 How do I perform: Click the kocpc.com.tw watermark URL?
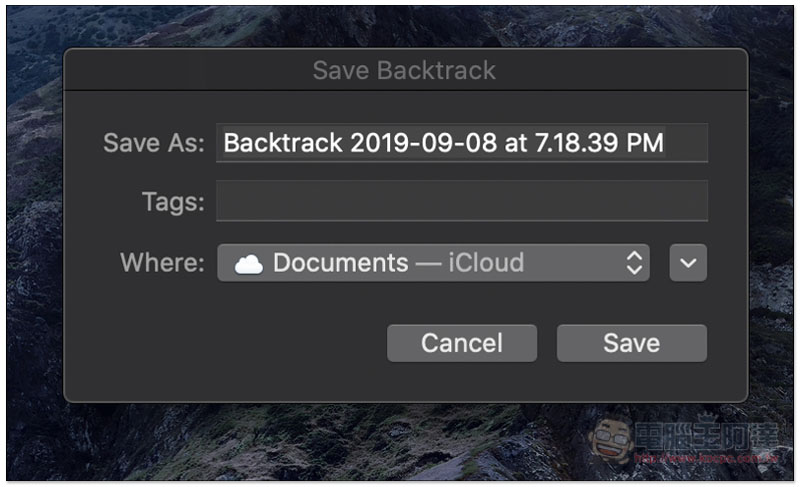pyautogui.click(x=707, y=458)
